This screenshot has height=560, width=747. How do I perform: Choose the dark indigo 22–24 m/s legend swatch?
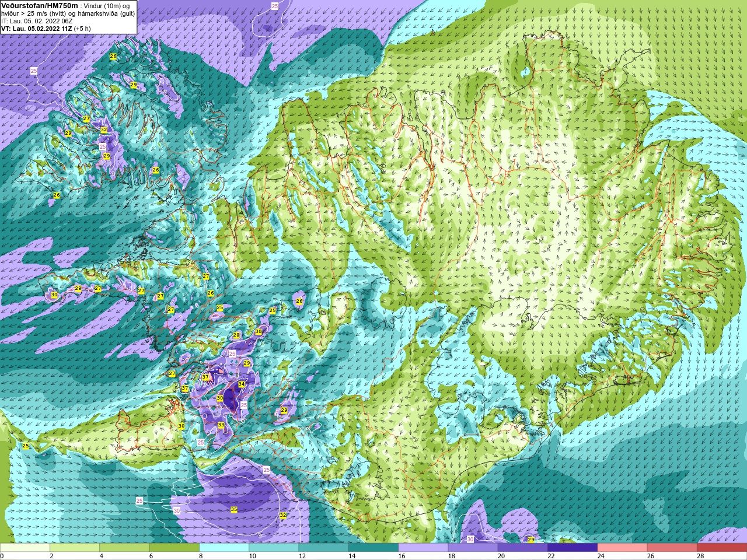point(573,548)
